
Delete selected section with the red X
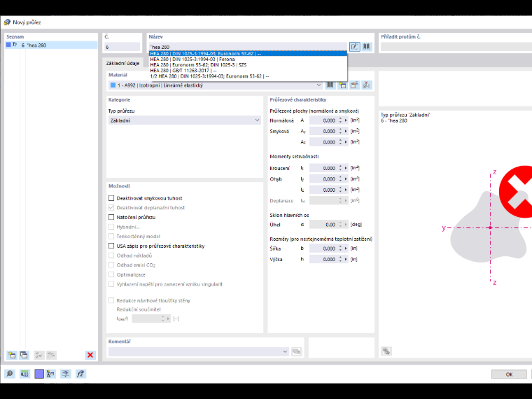(90, 355)
